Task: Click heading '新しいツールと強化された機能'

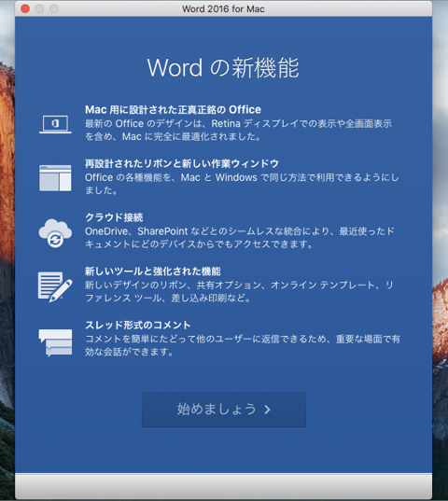Action: tap(153, 271)
